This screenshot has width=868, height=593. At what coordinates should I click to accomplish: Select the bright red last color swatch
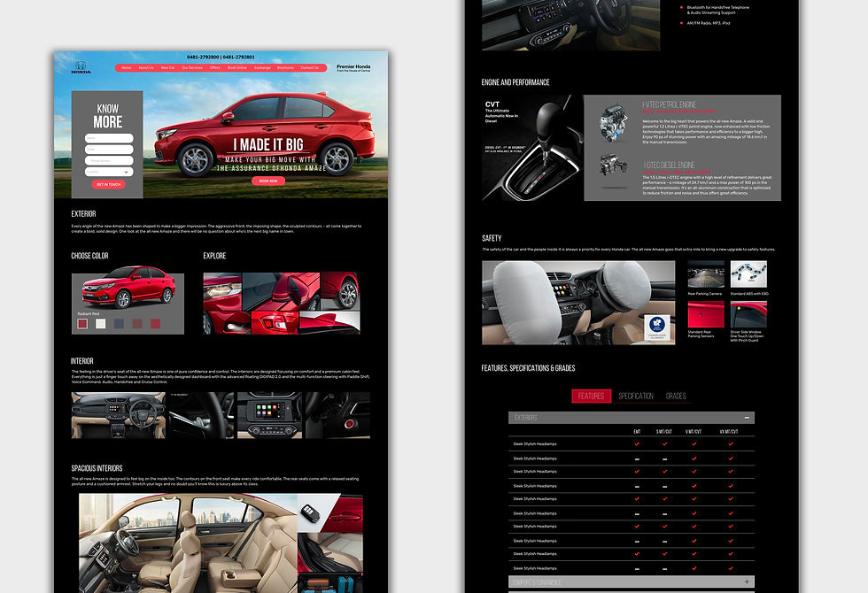155,324
